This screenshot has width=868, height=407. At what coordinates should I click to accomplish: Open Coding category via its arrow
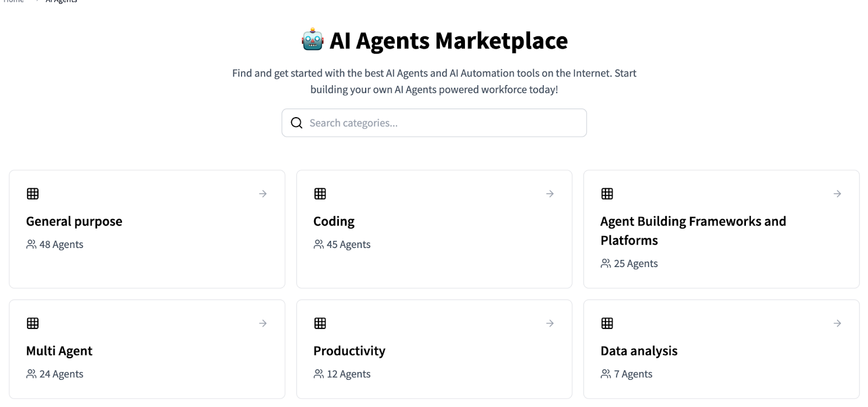pos(550,194)
